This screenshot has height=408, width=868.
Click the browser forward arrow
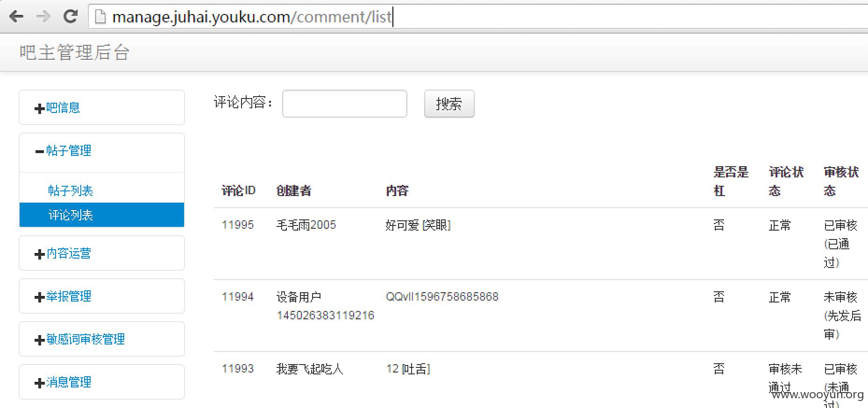(43, 17)
